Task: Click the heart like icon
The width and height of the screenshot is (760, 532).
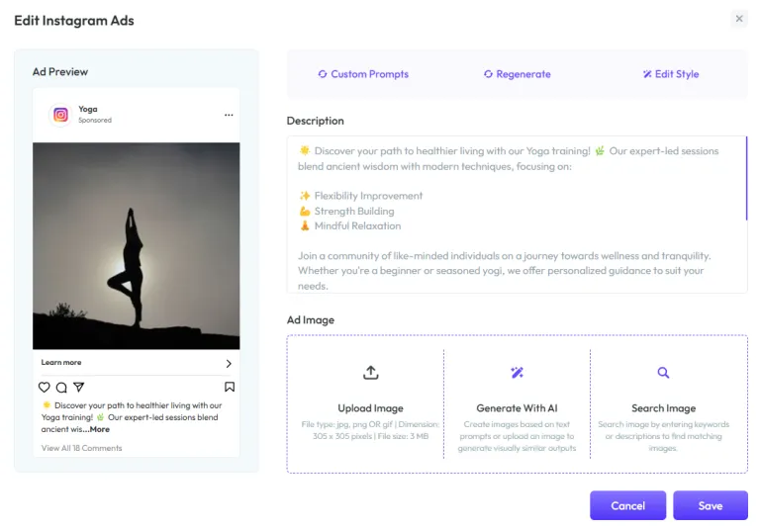Action: click(x=45, y=387)
